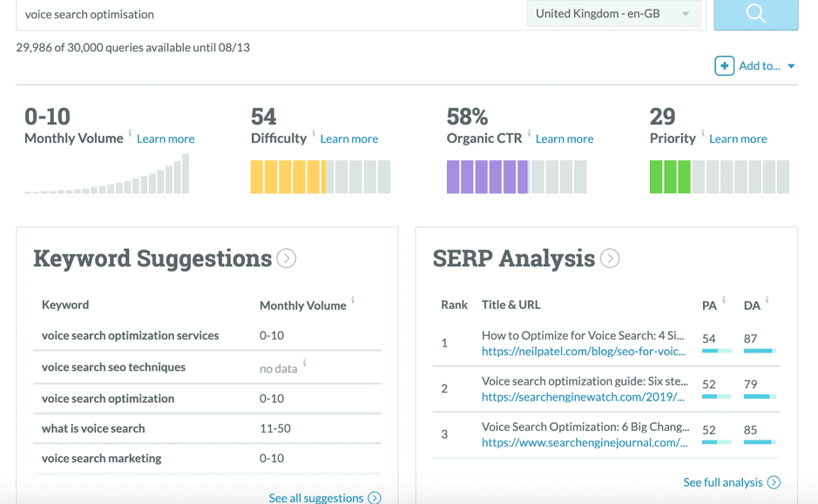
Task: Expand the Add to dropdown arrow
Action: click(791, 65)
